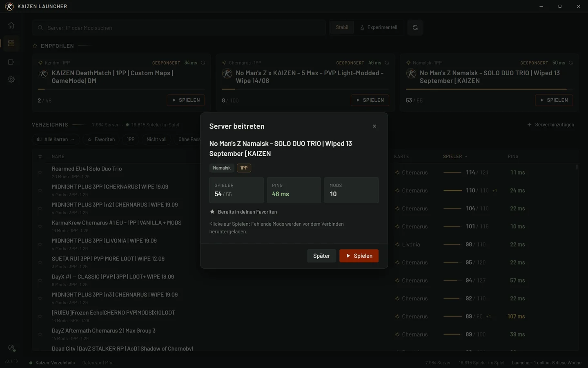
Task: Click SPIELEN on the KAIZEN DeathMatch card
Action: click(186, 100)
